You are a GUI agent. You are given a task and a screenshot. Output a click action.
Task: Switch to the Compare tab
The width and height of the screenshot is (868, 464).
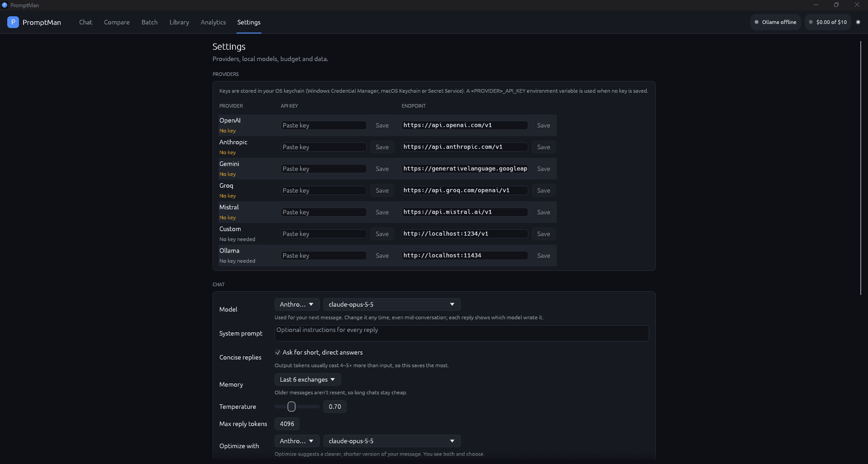[117, 22]
